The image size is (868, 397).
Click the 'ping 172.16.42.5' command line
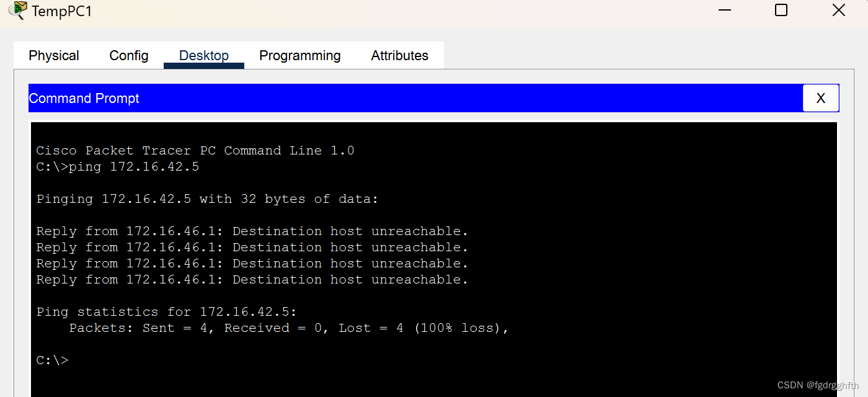point(118,167)
